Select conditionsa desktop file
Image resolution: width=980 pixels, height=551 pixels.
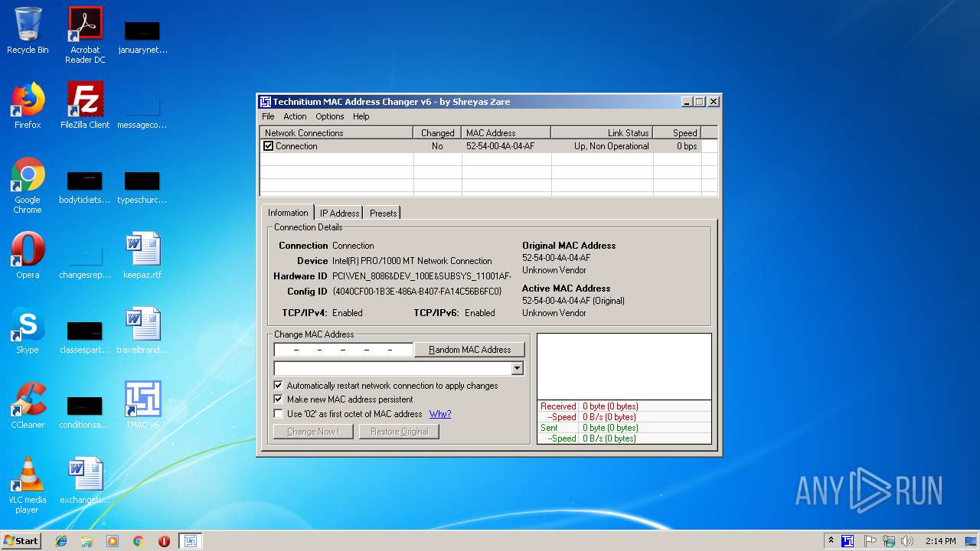point(85,410)
